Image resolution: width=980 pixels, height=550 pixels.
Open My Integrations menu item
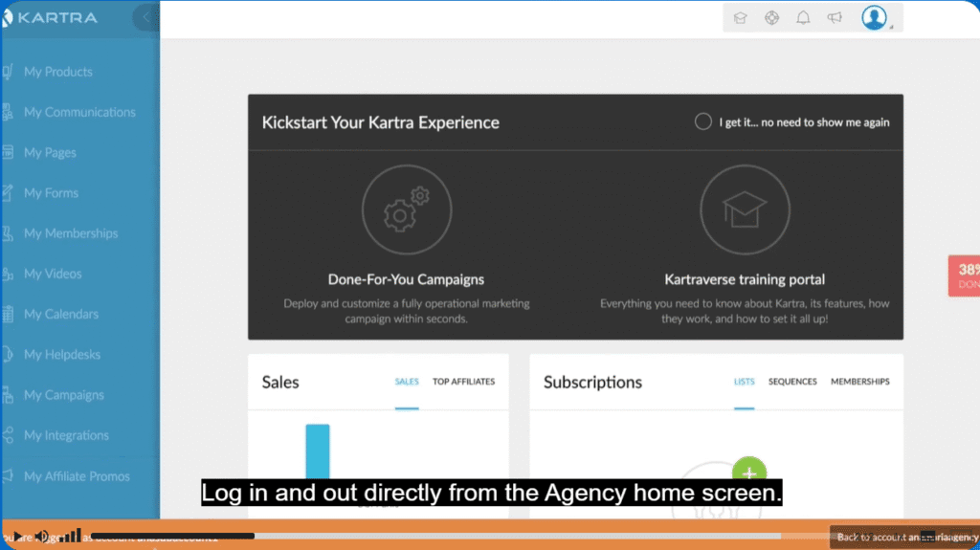click(x=66, y=435)
